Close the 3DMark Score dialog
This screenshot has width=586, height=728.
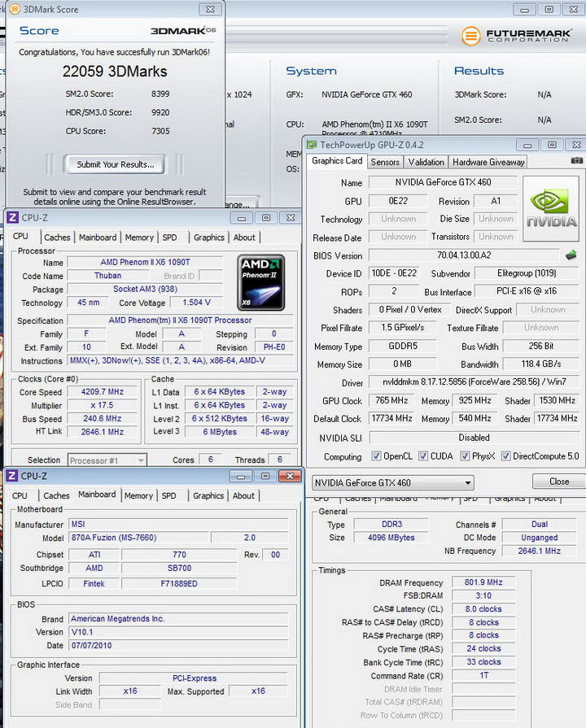coord(210,9)
